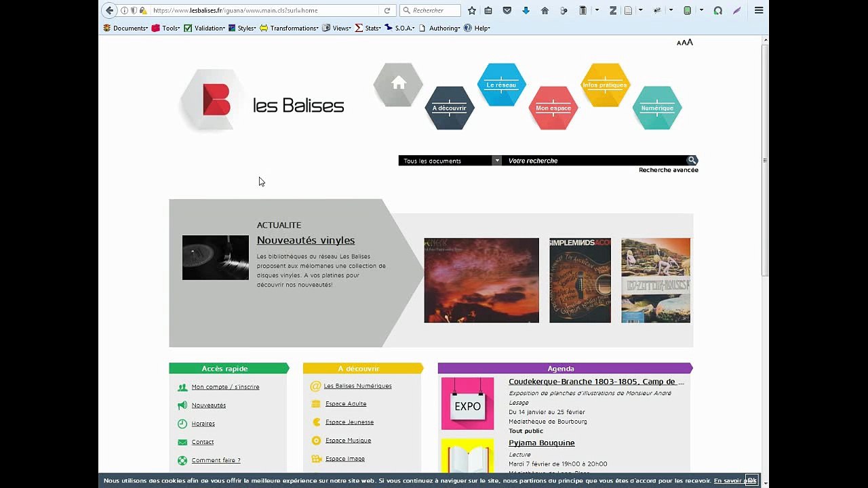The height and width of the screenshot is (488, 868).
Task: Open the Styles toolbar dropdown
Action: 242,28
